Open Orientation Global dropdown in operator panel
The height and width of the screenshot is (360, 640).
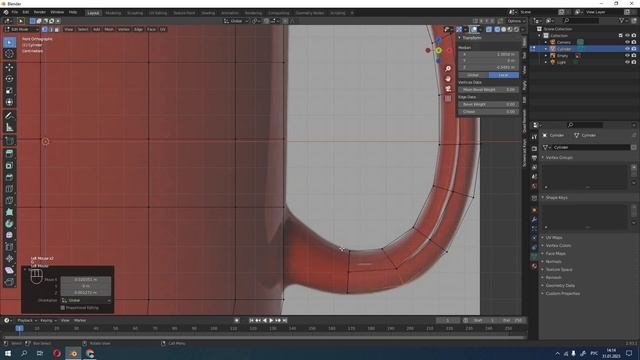86,300
